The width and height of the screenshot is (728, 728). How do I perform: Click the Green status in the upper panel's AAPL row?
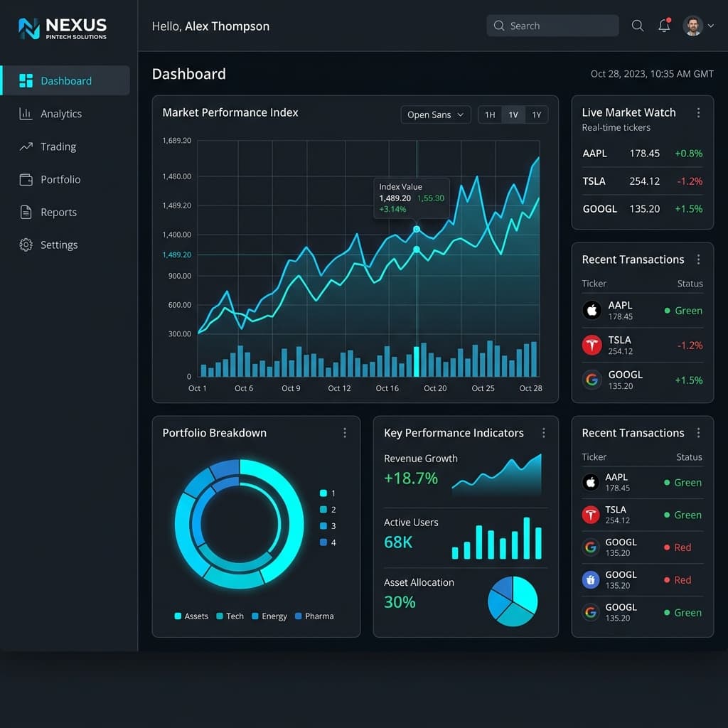pyautogui.click(x=683, y=311)
